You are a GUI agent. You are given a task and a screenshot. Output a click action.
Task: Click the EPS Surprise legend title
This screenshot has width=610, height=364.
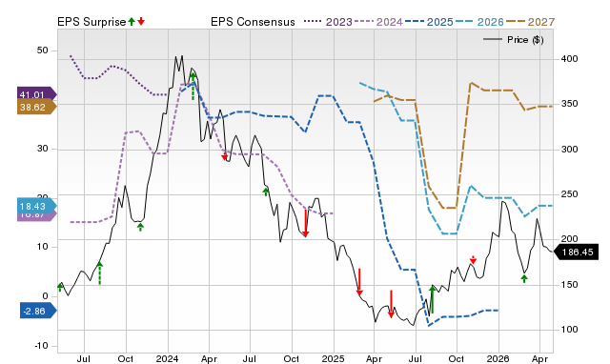click(91, 22)
